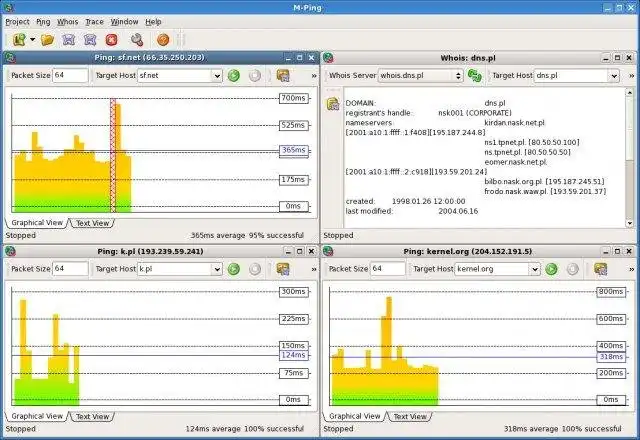Image resolution: width=640 pixels, height=440 pixels.
Task: Open the k.pl Target Host dropdown
Action: coord(217,269)
